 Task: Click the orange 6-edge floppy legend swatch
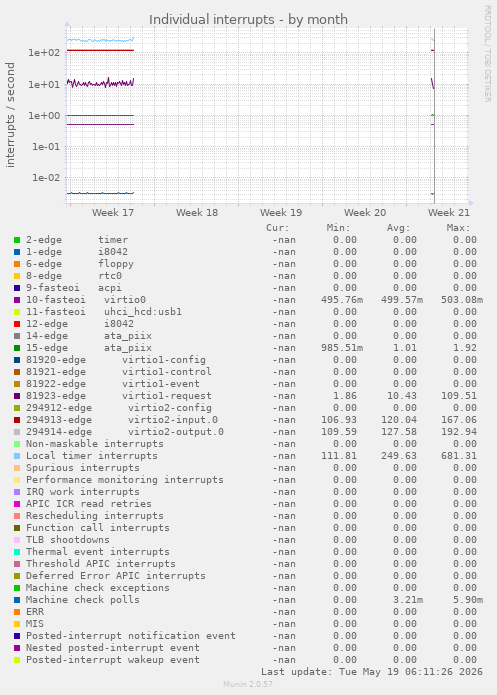(17, 264)
